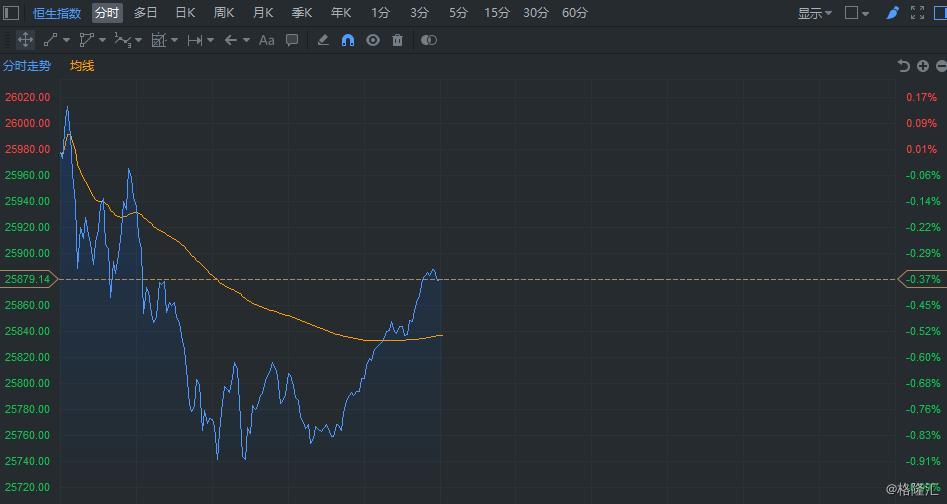Pick the text annotation 'Aa' tool
This screenshot has width=947, height=504.
(x=266, y=40)
